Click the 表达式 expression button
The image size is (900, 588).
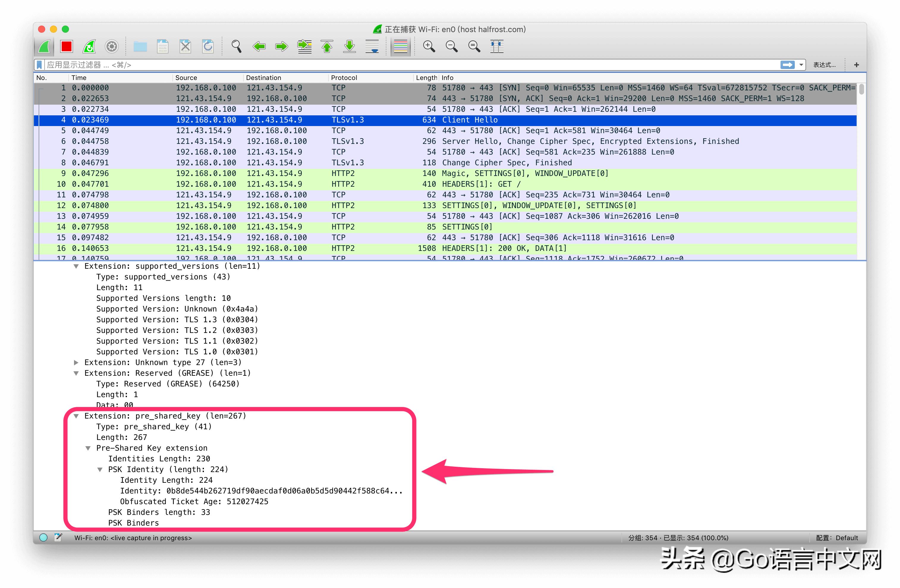pyautogui.click(x=825, y=65)
